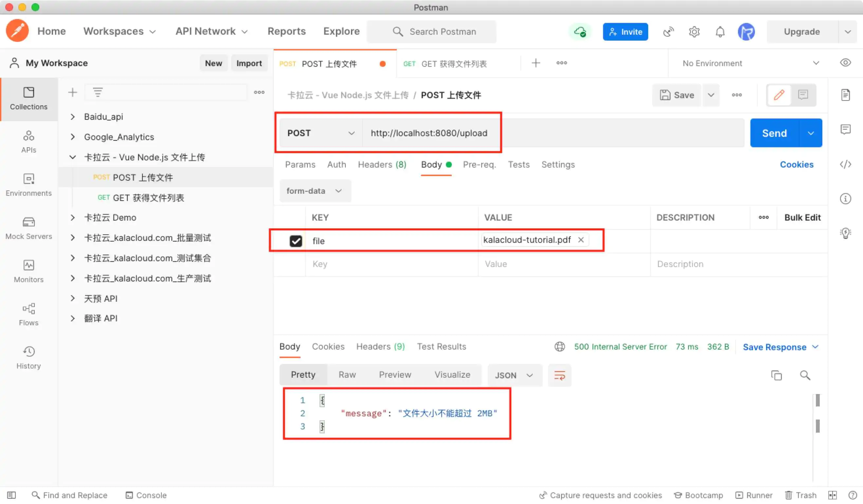Switch to comment mode icon beside pencil
Screen dimensions: 863x504
click(x=803, y=95)
